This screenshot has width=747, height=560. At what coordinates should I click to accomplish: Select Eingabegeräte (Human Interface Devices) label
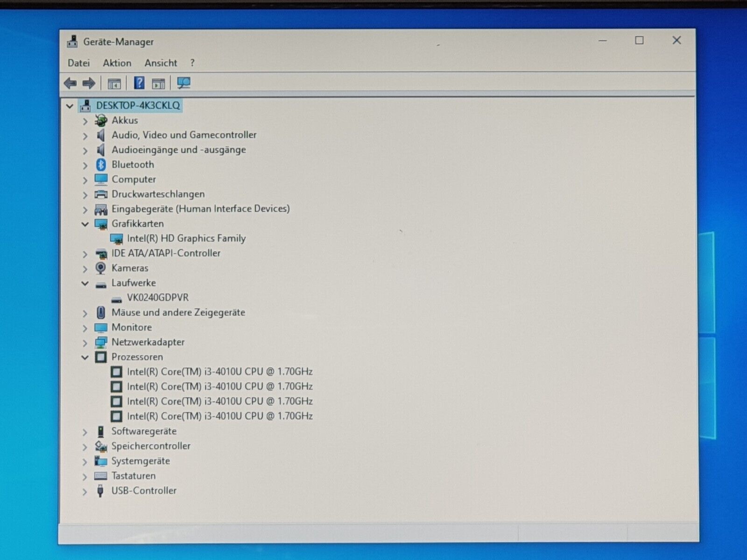tap(200, 209)
